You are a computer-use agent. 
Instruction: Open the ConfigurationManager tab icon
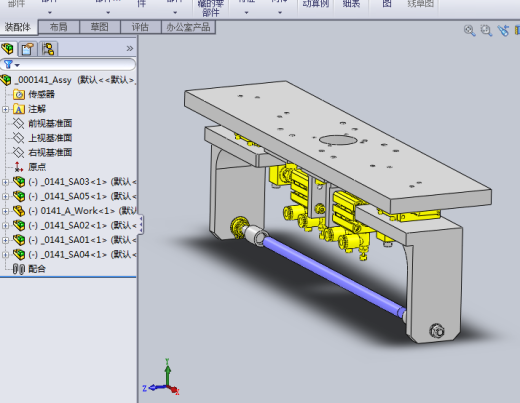coord(48,49)
